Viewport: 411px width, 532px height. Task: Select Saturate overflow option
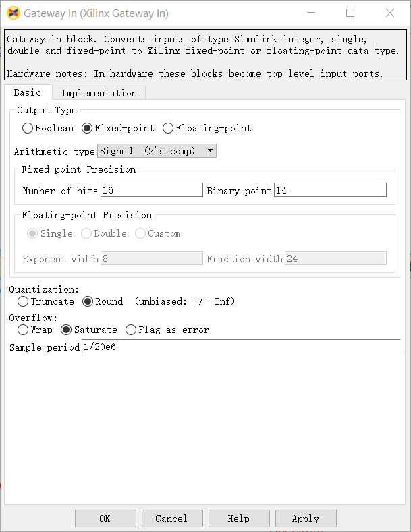(66, 330)
